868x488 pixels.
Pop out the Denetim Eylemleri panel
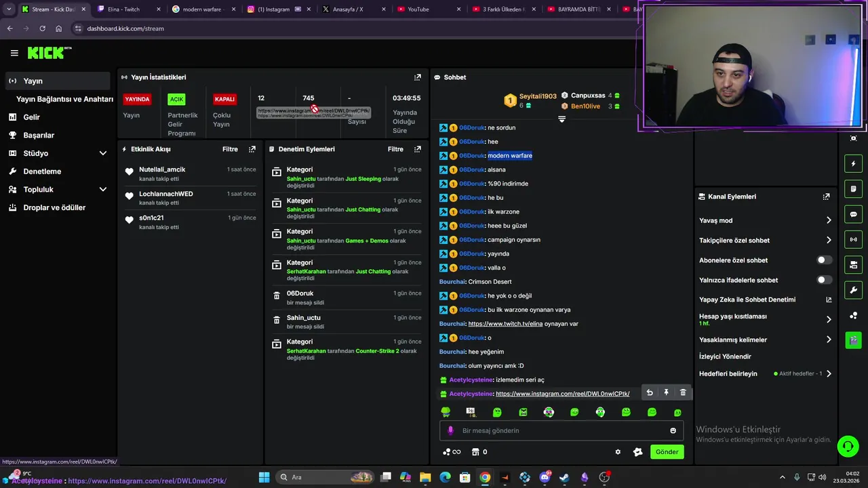tap(418, 149)
